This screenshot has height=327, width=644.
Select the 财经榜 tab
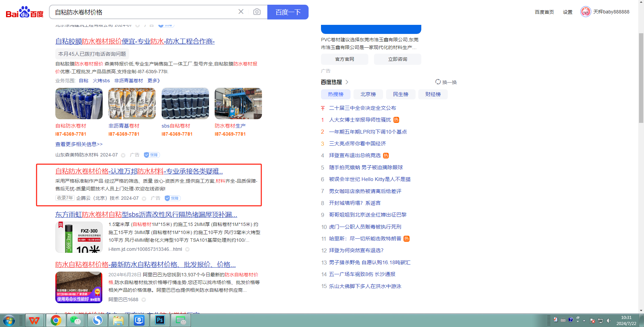click(433, 94)
